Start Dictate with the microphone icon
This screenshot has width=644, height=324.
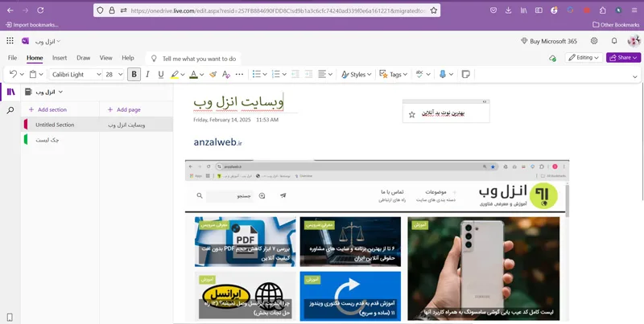[443, 74]
